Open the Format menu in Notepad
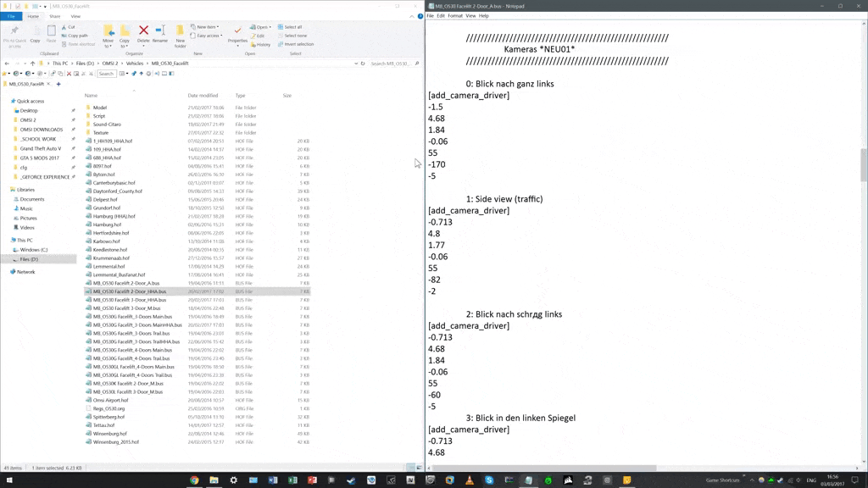868x488 pixels. coord(455,16)
